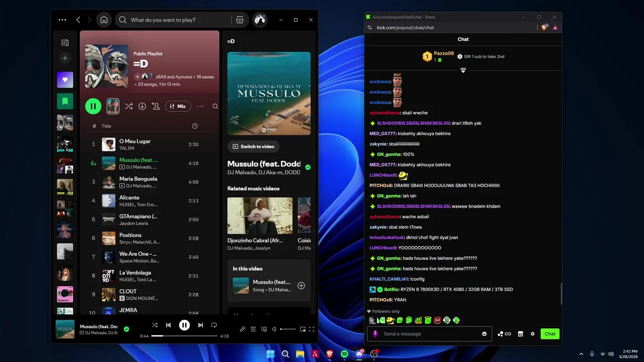Open the Spotify profile avatar menu
The image size is (644, 362).
point(260,20)
